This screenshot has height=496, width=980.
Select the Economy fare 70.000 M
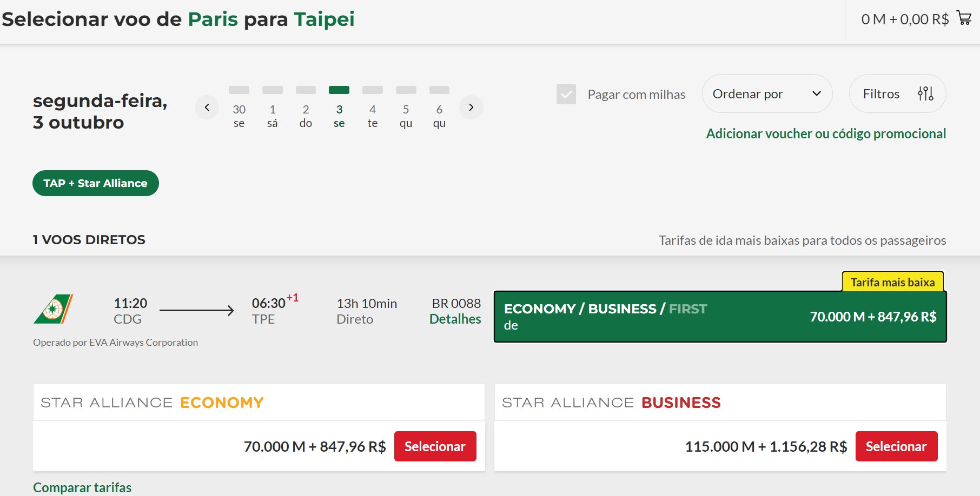(x=435, y=446)
